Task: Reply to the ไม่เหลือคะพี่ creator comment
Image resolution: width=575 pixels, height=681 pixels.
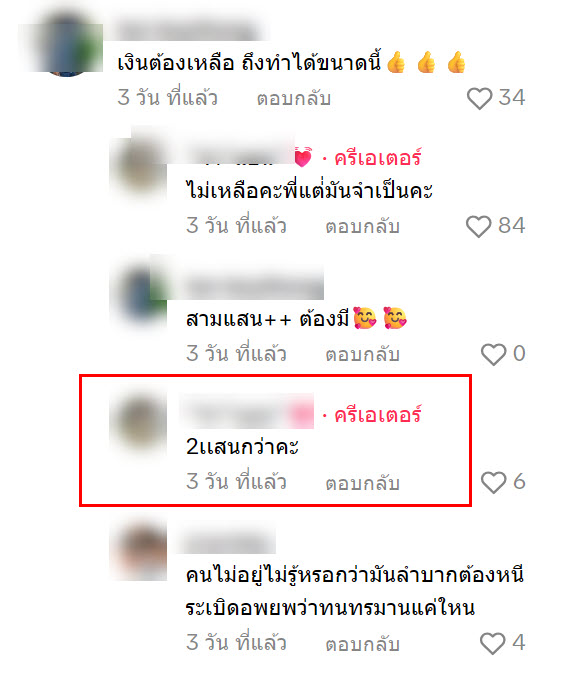Action: coord(362,226)
